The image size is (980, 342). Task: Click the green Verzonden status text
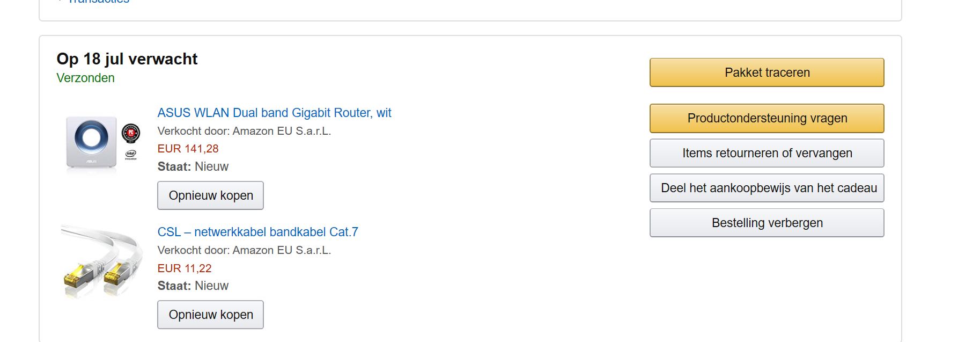click(x=85, y=78)
